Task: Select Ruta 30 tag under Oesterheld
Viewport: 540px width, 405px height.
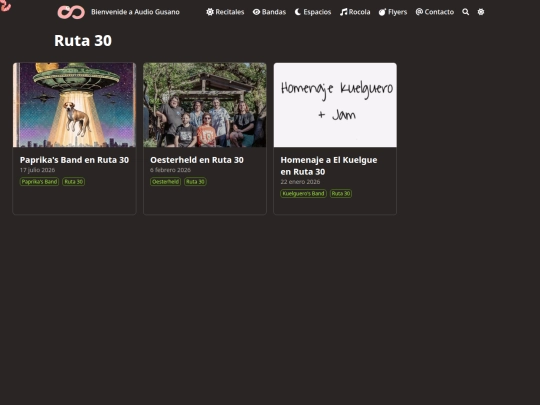Action: pos(195,182)
